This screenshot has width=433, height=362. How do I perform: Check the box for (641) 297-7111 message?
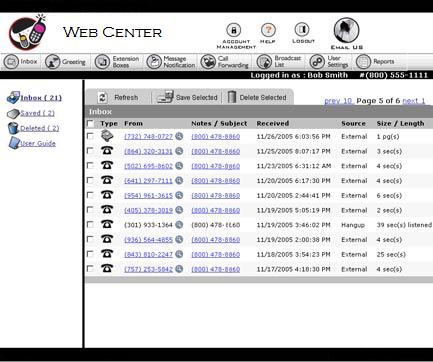(x=90, y=180)
